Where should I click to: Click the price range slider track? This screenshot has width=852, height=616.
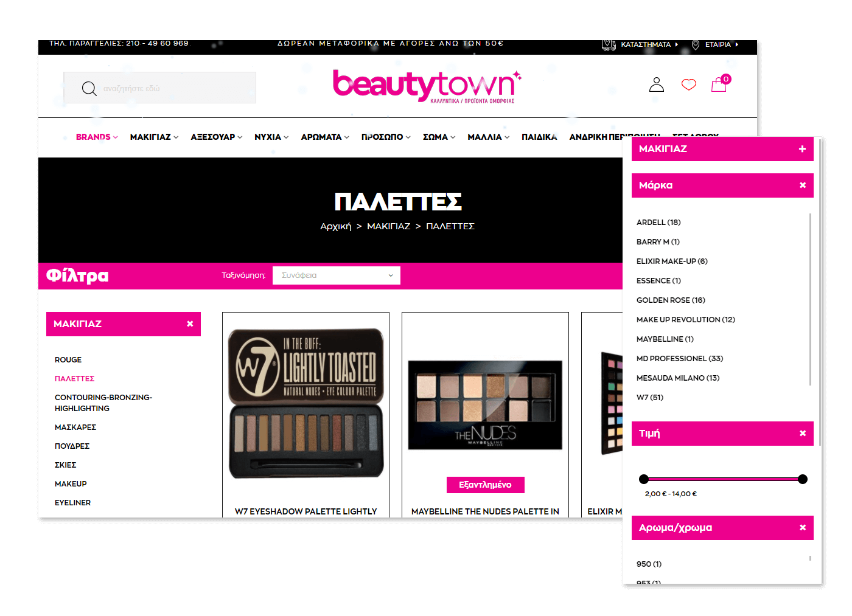click(x=723, y=479)
